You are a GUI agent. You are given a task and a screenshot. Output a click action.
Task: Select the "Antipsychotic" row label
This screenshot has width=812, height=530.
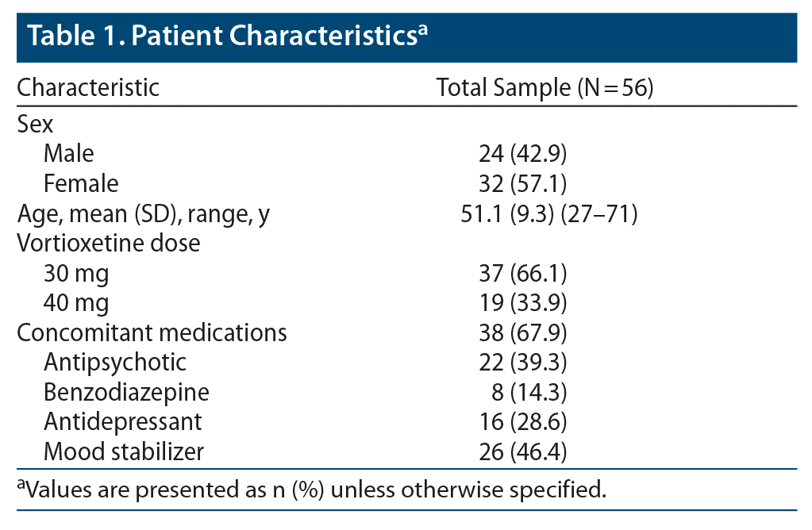click(115, 363)
